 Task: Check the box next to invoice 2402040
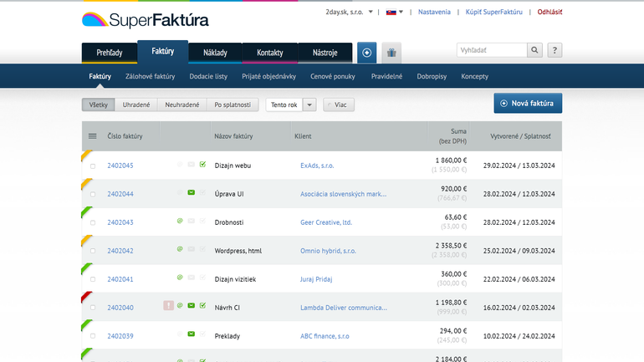click(x=93, y=308)
